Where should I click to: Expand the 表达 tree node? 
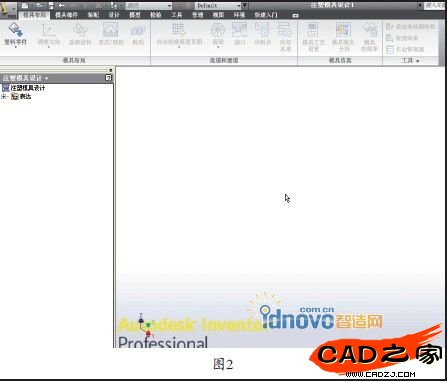click(x=4, y=97)
